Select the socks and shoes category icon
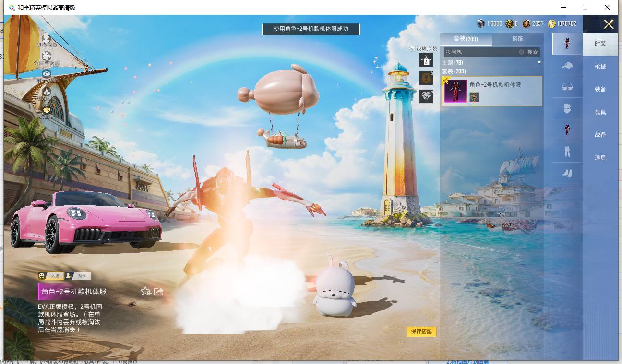 567,173
